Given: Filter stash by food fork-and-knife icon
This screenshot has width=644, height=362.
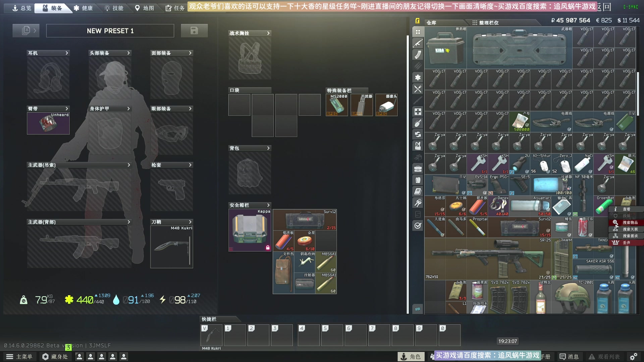Looking at the screenshot, I should 418,89.
